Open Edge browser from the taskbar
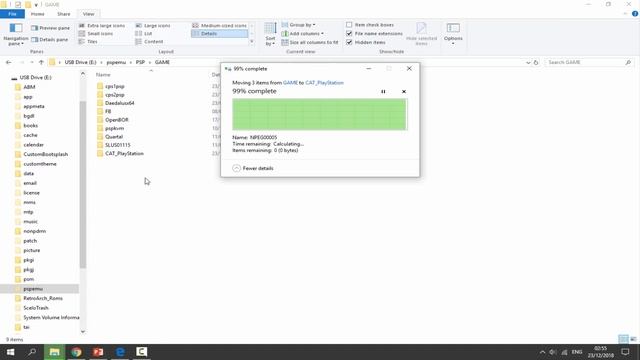This screenshot has height=360, width=640. click(120, 352)
